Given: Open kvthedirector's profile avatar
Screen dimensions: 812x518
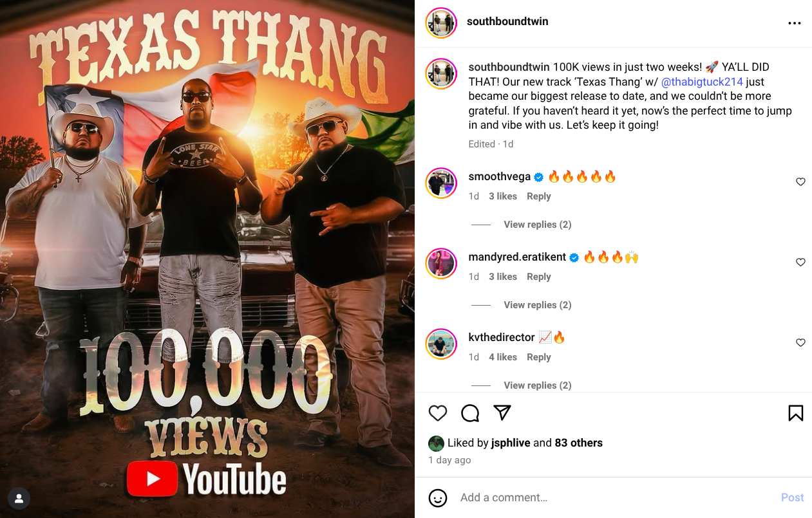Looking at the screenshot, I should coord(441,345).
